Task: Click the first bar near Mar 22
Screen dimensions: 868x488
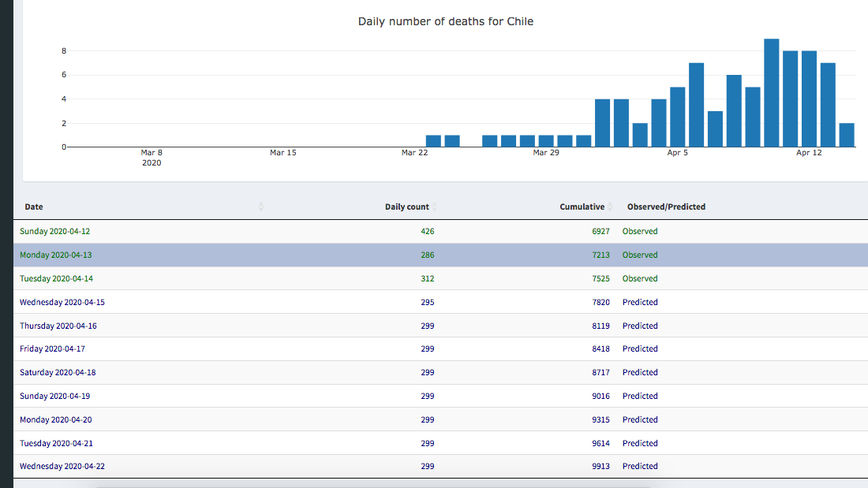Action: [433, 141]
